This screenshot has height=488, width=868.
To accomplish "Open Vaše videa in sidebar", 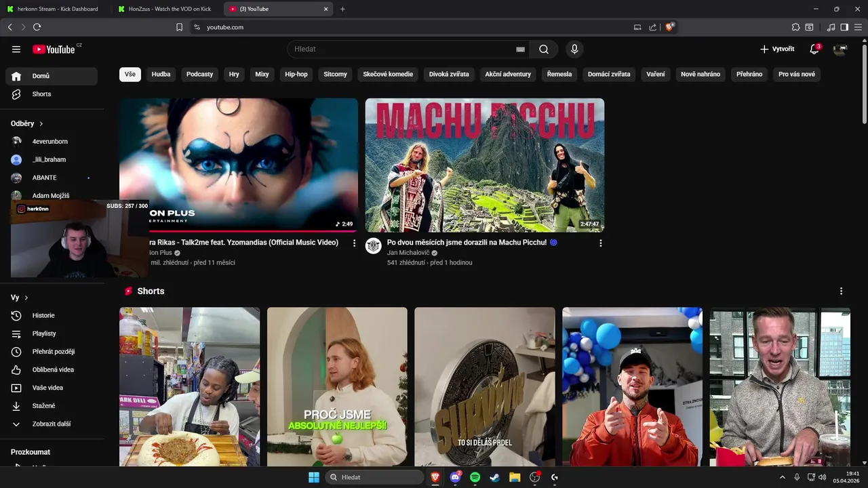I will 52,388.
